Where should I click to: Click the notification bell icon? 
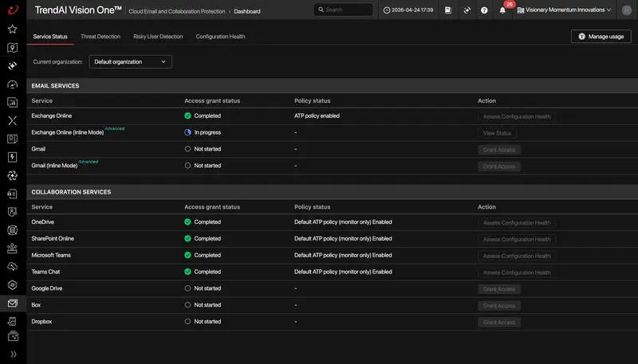pyautogui.click(x=502, y=10)
